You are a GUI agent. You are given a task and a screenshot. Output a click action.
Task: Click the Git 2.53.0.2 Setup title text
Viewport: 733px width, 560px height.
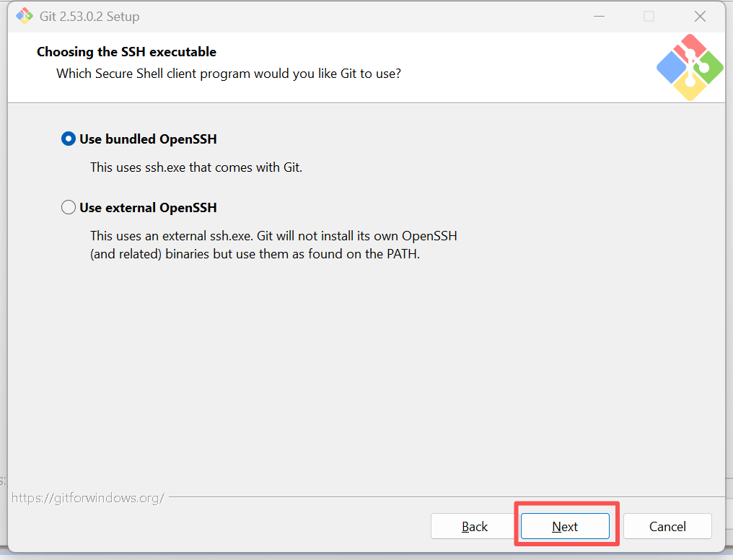tap(89, 17)
